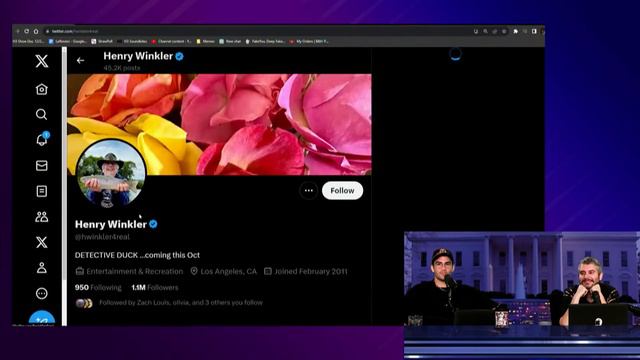Click the X logo at top of sidebar
The image size is (640, 360).
point(42,61)
